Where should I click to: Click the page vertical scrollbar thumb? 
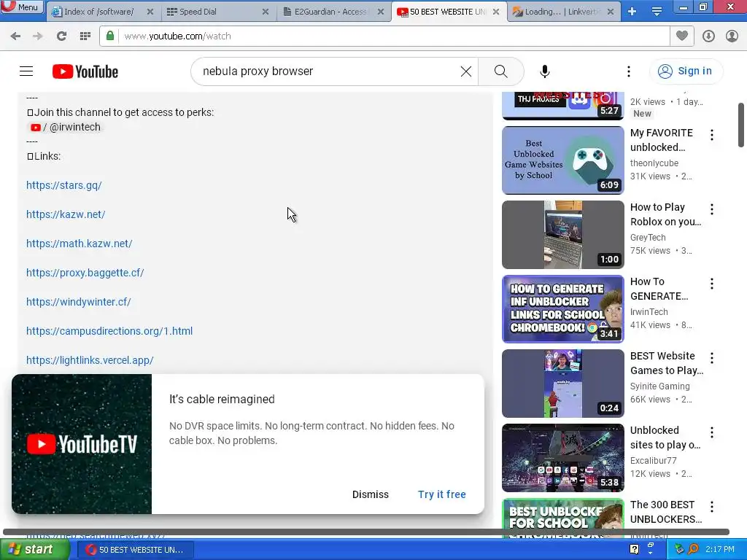[x=741, y=125]
